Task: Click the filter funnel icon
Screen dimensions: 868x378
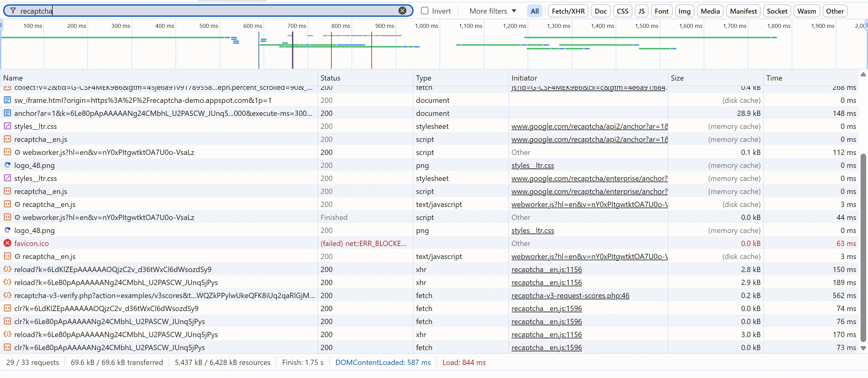Action: tap(13, 11)
